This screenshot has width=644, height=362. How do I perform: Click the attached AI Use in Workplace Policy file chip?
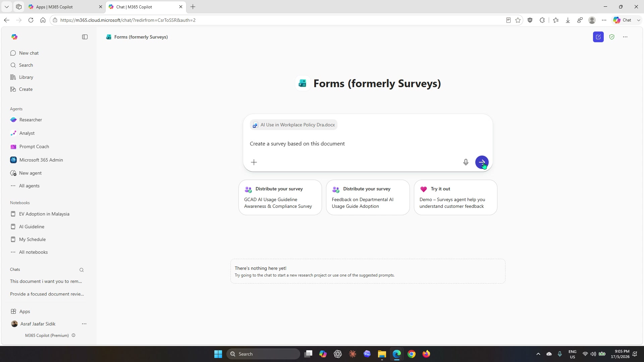293,125
